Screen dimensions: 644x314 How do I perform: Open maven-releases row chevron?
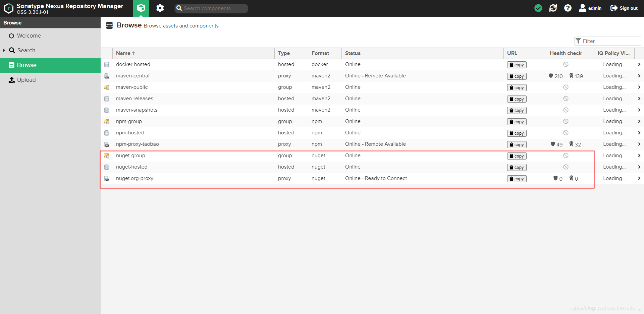tap(639, 99)
